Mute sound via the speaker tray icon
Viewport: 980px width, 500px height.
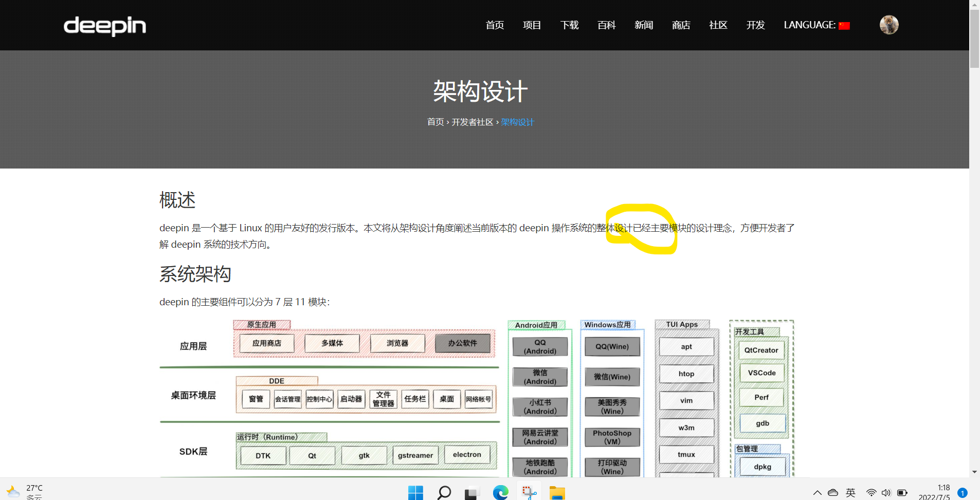pyautogui.click(x=886, y=492)
